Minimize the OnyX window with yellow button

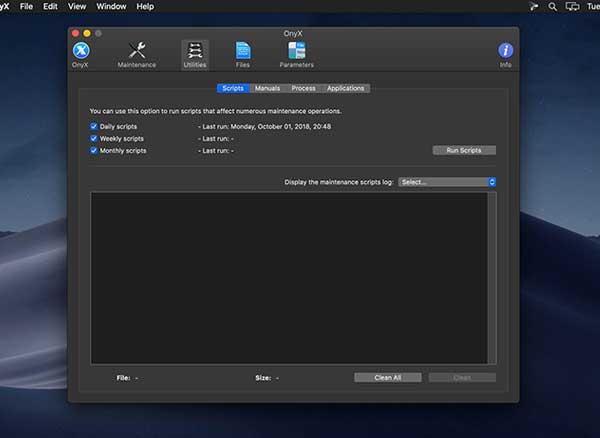point(87,34)
